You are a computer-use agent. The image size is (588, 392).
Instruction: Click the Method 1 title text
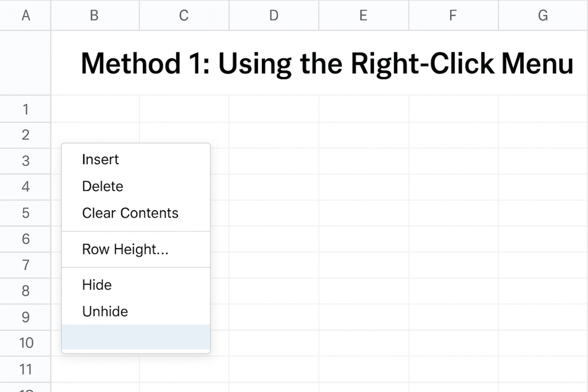(x=327, y=64)
